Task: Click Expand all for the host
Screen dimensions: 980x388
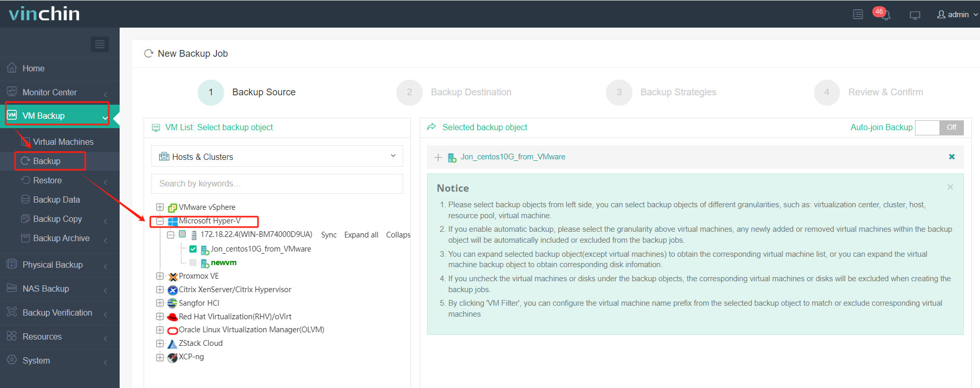Action: pyautogui.click(x=361, y=235)
